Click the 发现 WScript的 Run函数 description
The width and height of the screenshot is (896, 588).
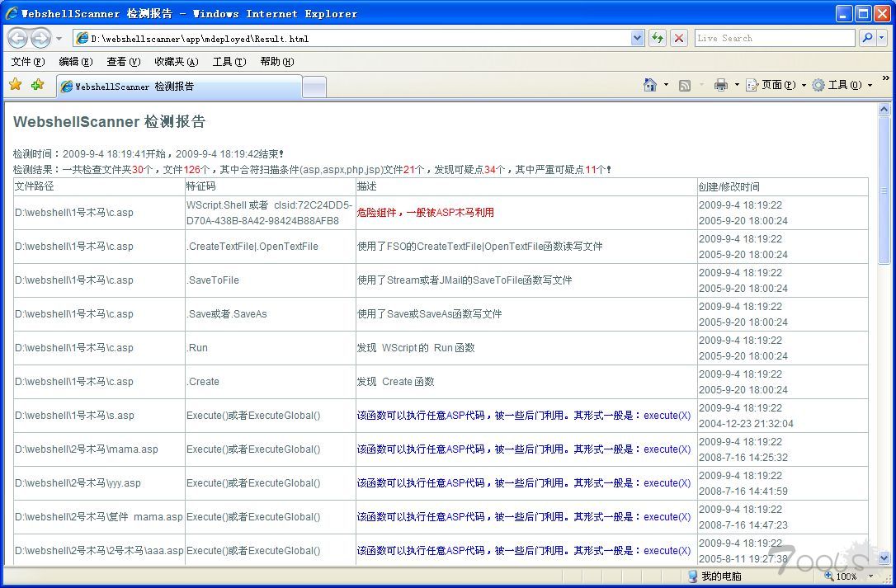pos(416,347)
